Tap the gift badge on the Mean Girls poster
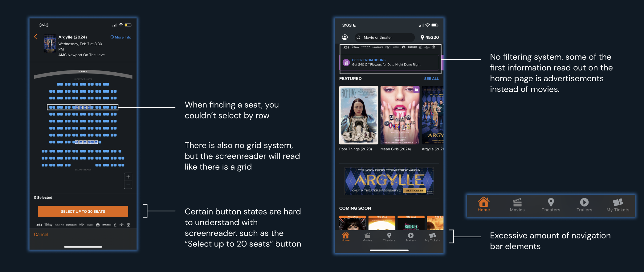 tap(416, 90)
